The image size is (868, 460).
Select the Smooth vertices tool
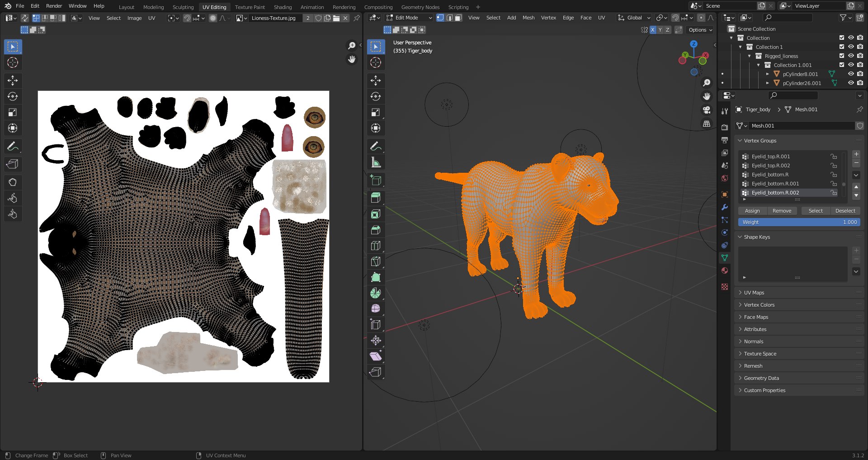[x=376, y=309]
